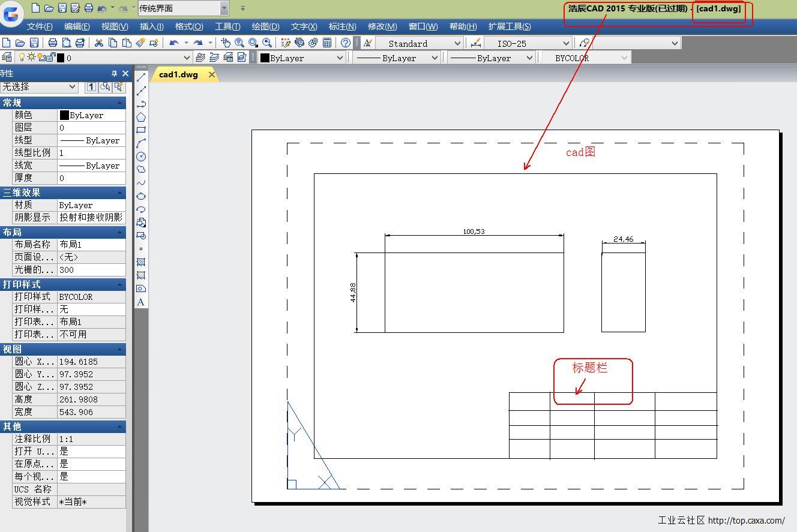The height and width of the screenshot is (532, 797).
Task: Toggle the layer lock padlock icon
Action: 51,58
